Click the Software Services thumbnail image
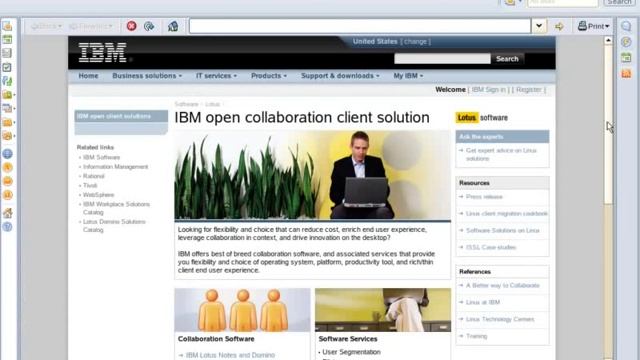 click(383, 310)
